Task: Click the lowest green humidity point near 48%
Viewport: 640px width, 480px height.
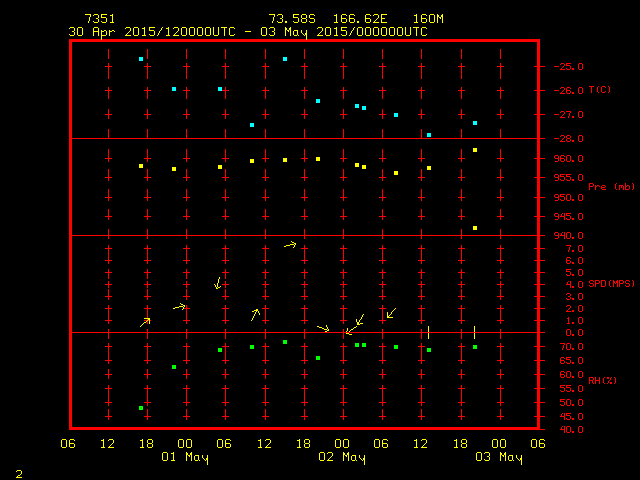Action: (141, 408)
